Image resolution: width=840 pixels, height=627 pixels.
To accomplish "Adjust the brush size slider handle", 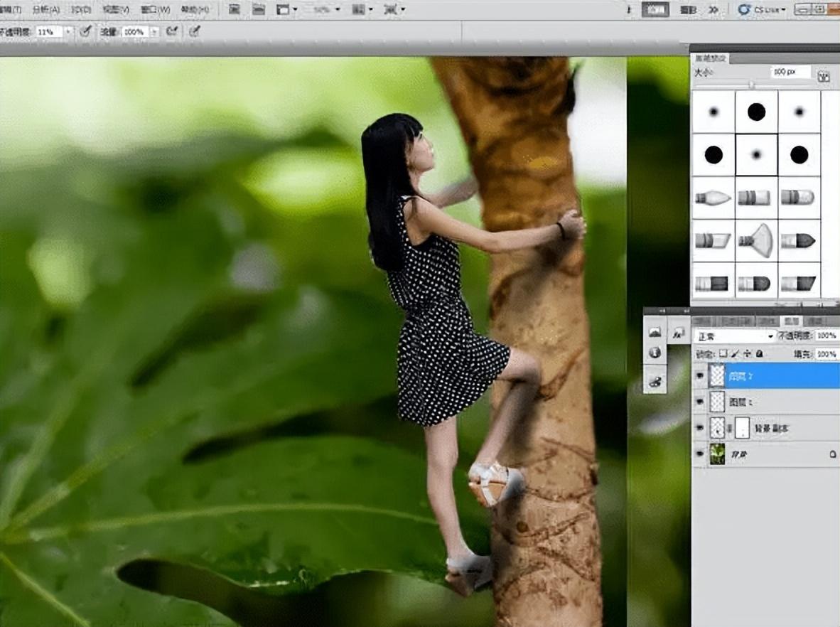I will coord(752,84).
